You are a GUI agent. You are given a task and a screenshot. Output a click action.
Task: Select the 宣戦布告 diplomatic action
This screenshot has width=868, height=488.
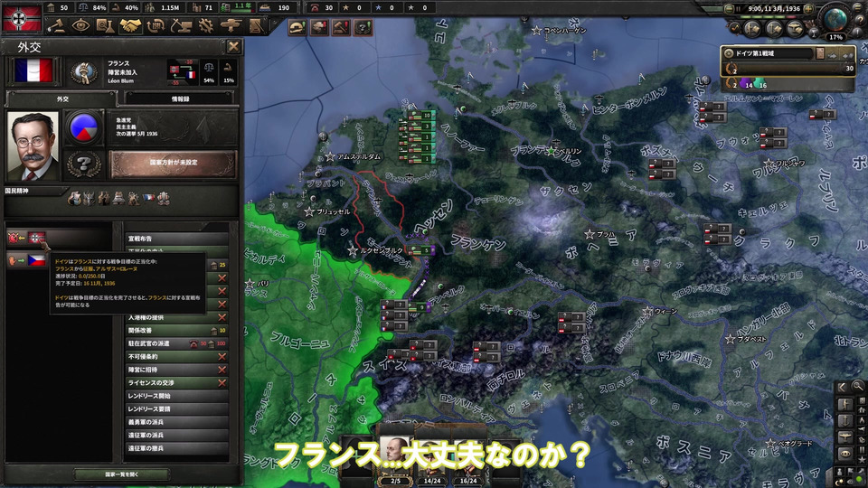click(x=176, y=239)
